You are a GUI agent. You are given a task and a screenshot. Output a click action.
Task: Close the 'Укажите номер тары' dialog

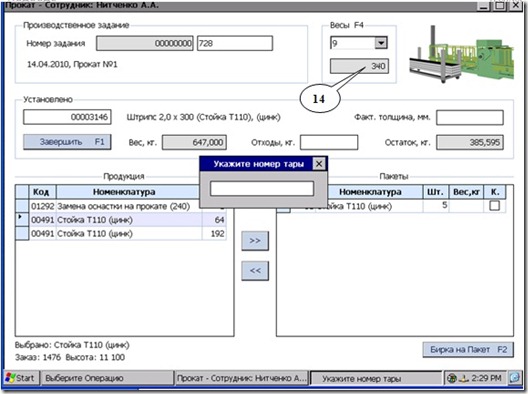(319, 164)
